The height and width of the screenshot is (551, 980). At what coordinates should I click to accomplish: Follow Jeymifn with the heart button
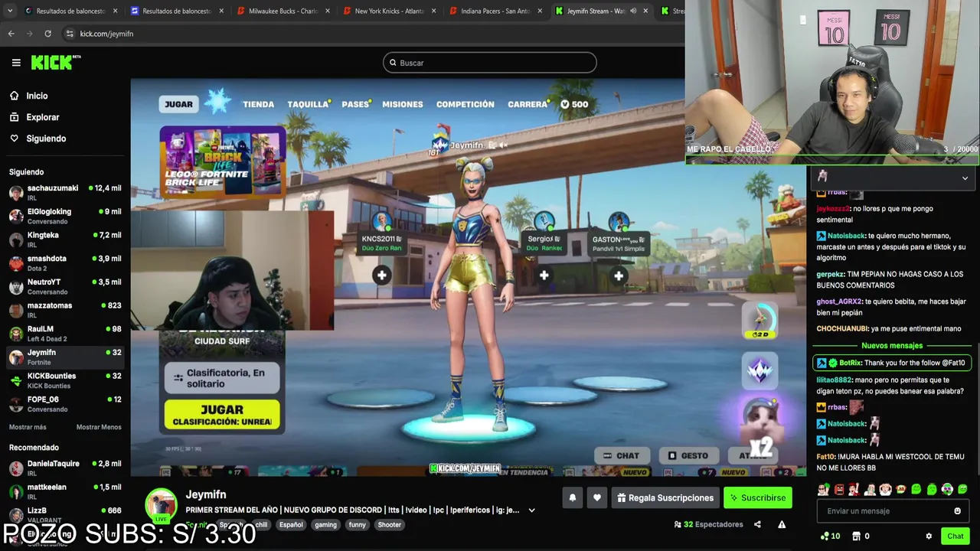coord(597,497)
